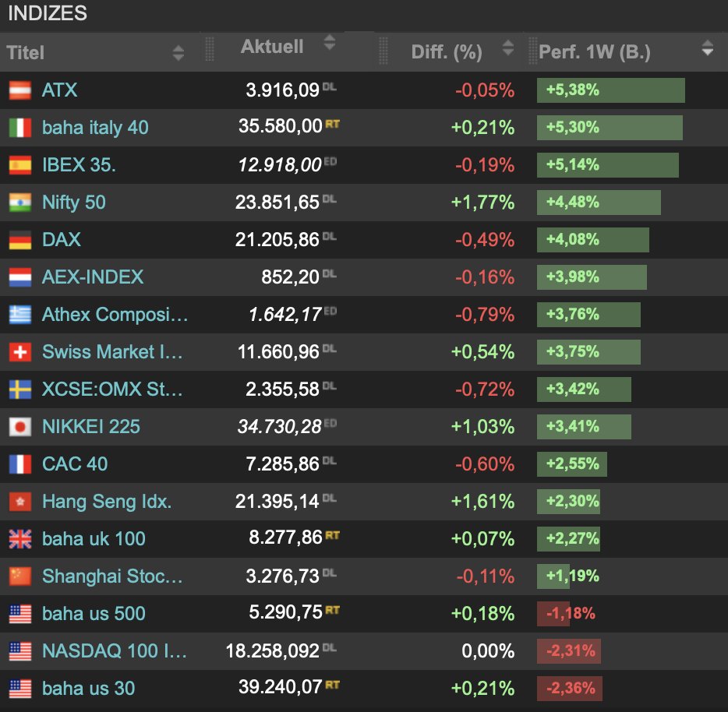Click the Netherlands flag beside AEX-INDEX
728x712 pixels.
click(x=20, y=277)
